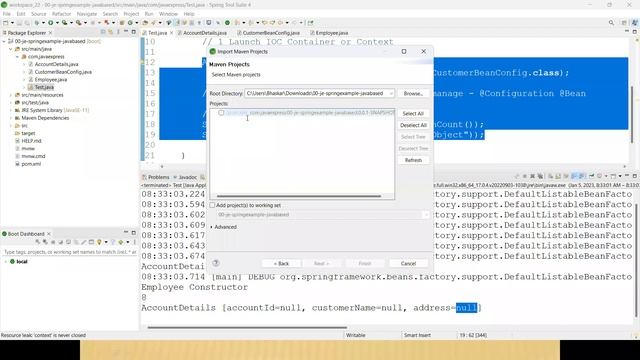Screen dimensions: 640x360
Task: Open the working set dropdown
Action: point(426,215)
